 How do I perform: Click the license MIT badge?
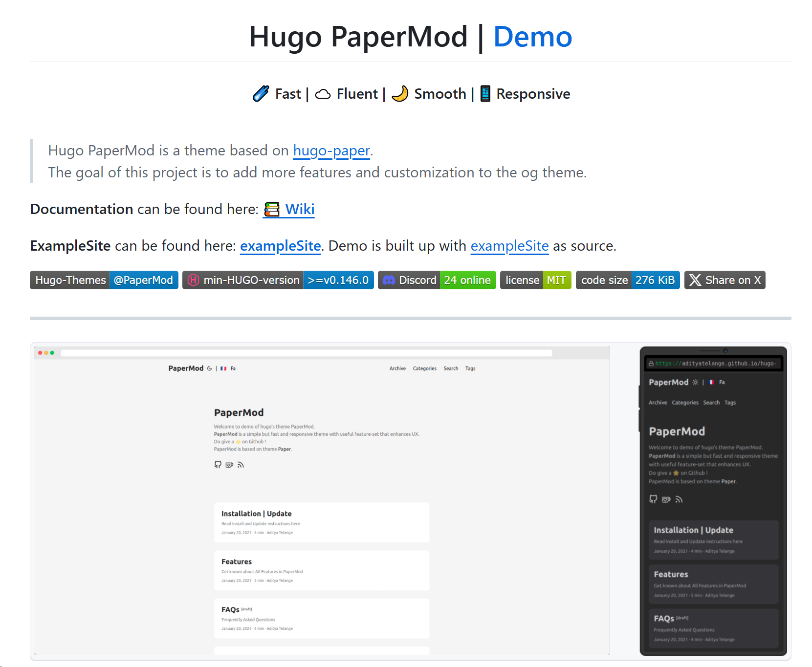[536, 280]
